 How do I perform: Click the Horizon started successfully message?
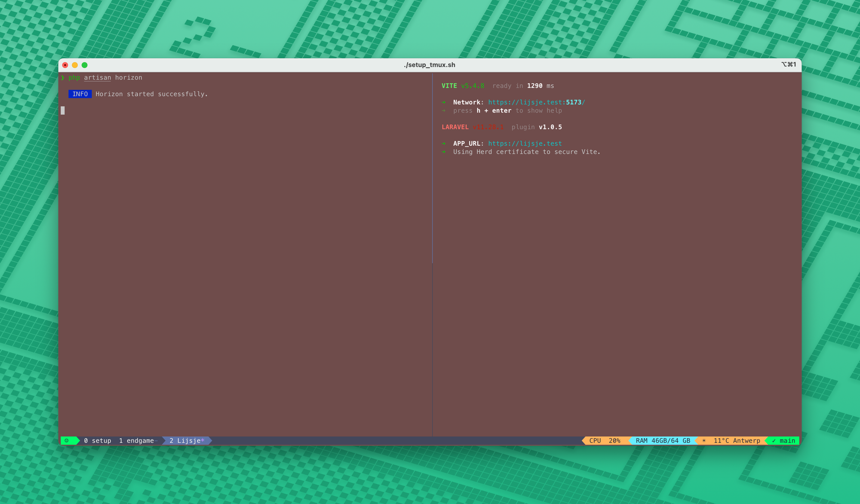click(x=151, y=94)
